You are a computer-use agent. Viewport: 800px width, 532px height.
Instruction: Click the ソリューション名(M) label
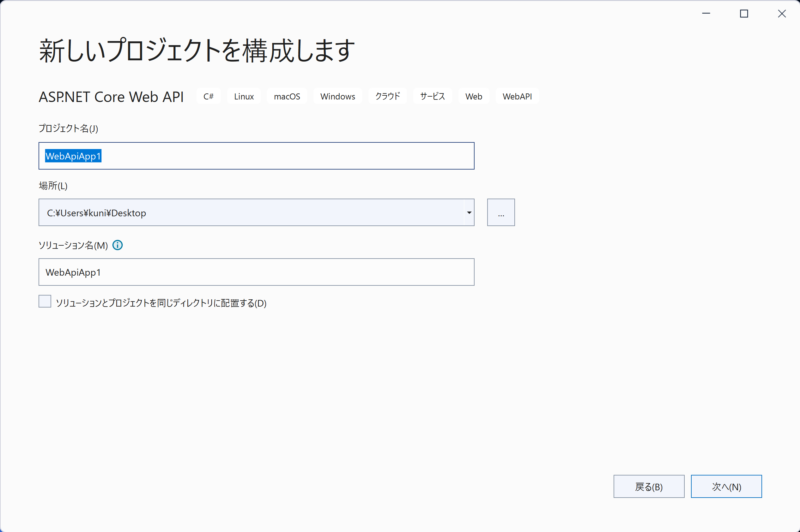coord(73,245)
